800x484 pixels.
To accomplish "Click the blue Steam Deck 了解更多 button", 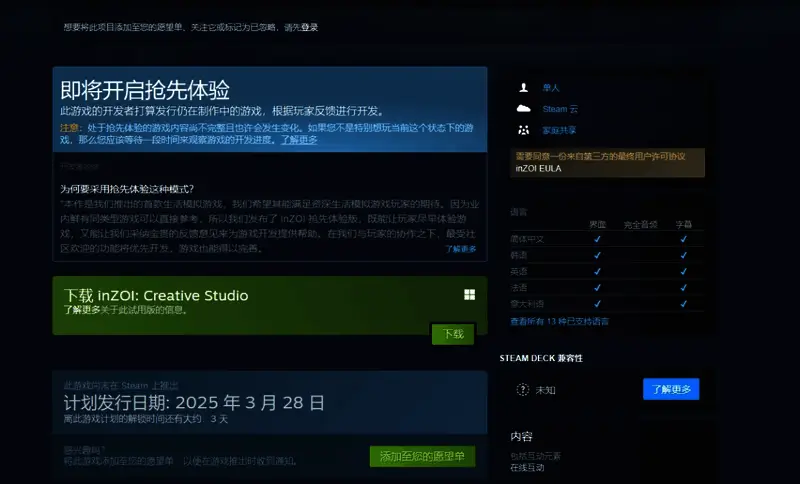I will [670, 390].
